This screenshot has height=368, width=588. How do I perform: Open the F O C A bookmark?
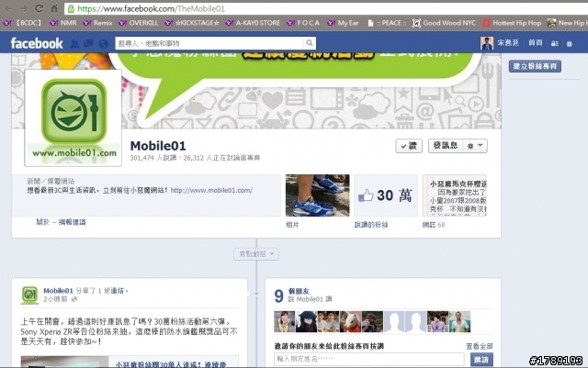point(303,23)
